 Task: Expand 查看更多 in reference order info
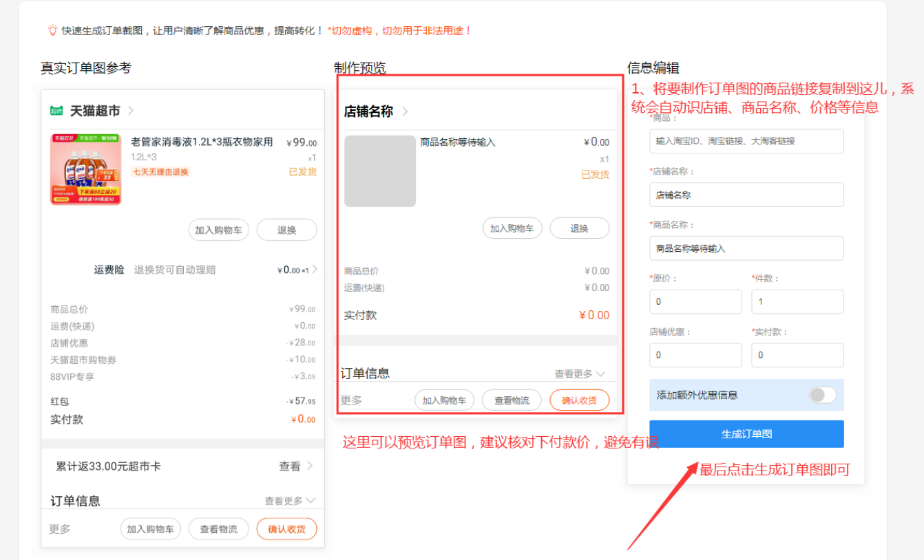pos(290,501)
